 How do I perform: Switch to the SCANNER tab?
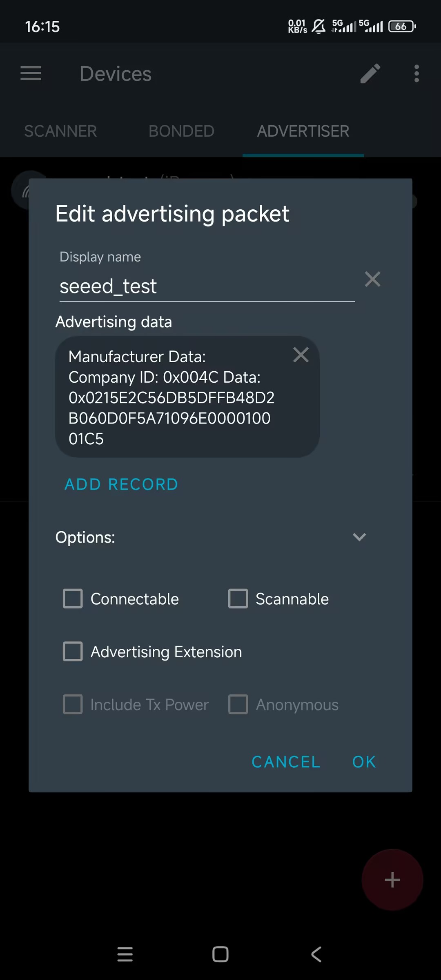pos(60,131)
